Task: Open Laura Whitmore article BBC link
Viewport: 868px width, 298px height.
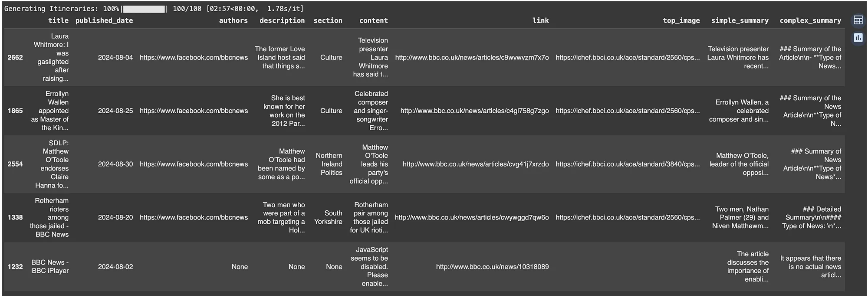Action: (472, 57)
